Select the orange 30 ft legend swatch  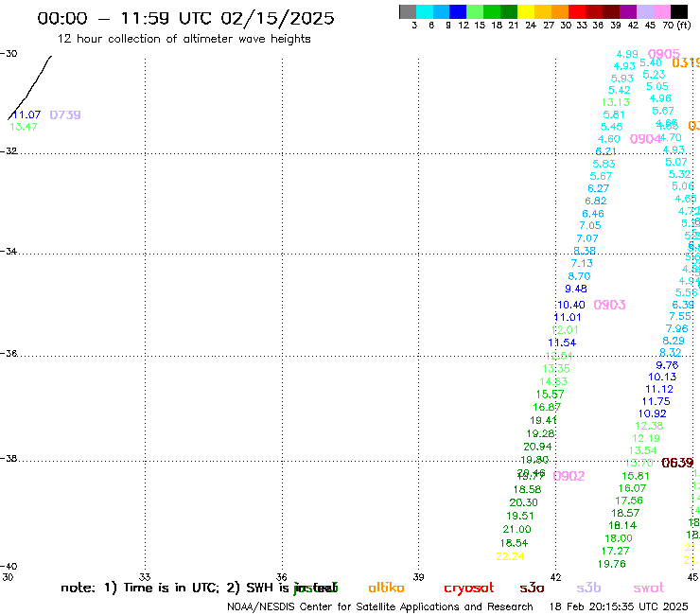click(560, 11)
